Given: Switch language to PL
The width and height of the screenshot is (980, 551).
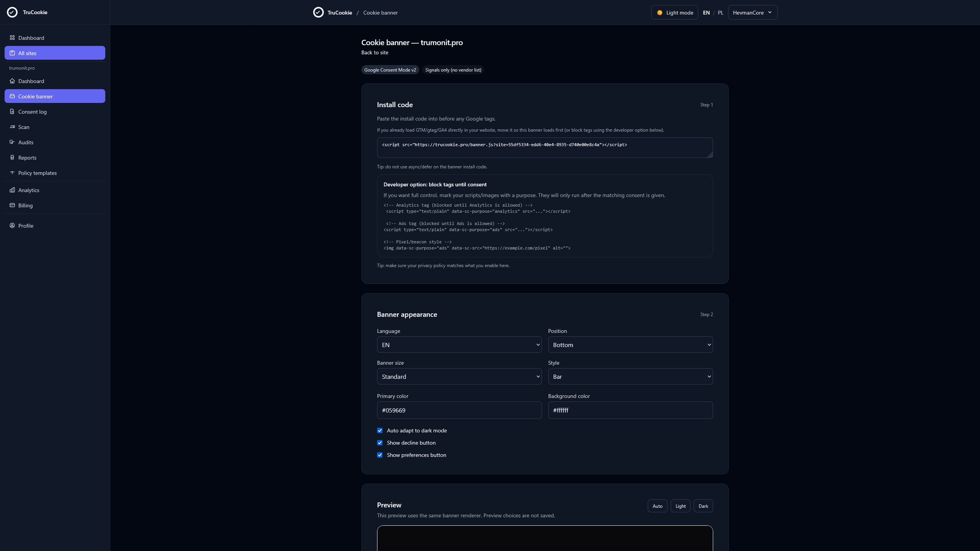Looking at the screenshot, I should coord(720,12).
